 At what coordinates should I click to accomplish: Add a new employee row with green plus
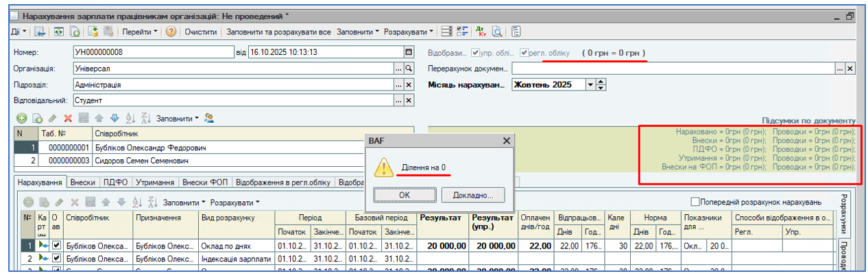pyautogui.click(x=21, y=118)
